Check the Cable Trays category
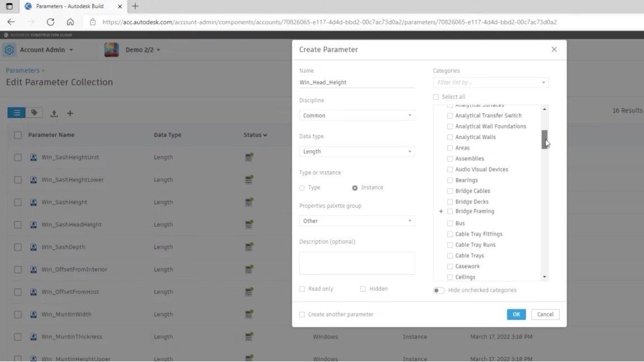644x362 pixels. click(449, 256)
